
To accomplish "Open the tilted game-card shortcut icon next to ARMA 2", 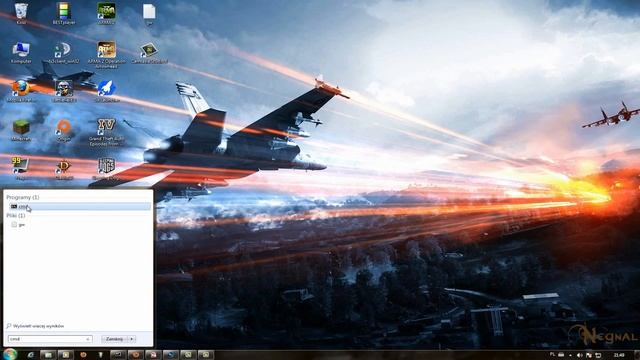I will tap(149, 52).
